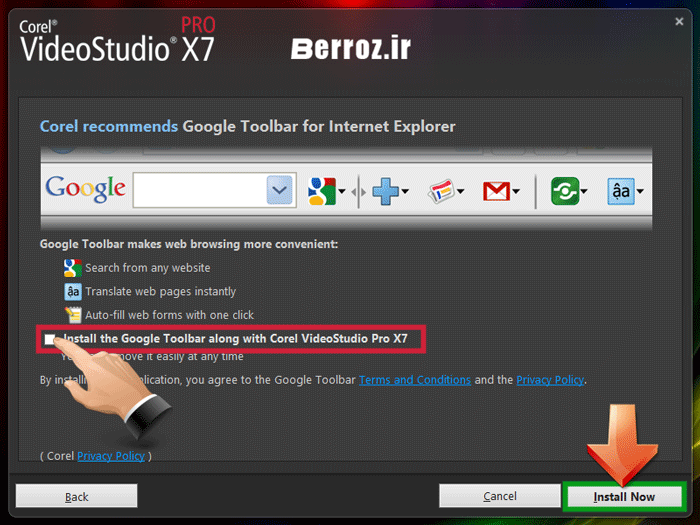Open the Terms and Conditions link
700x525 pixels.
[415, 380]
